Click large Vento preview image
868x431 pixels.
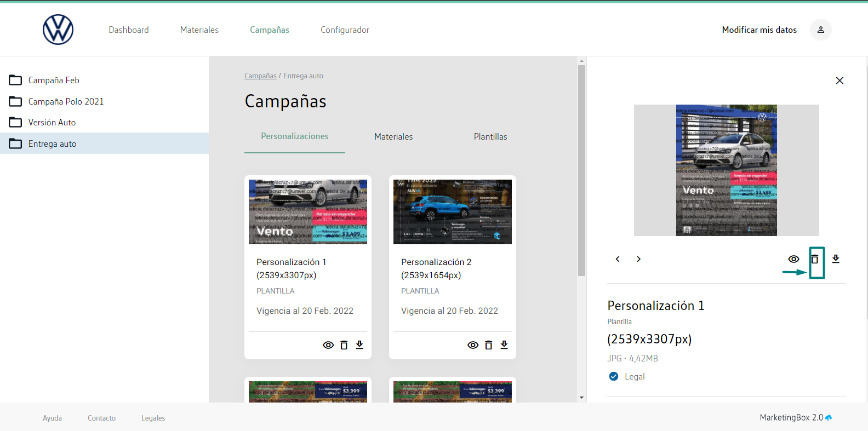click(727, 170)
